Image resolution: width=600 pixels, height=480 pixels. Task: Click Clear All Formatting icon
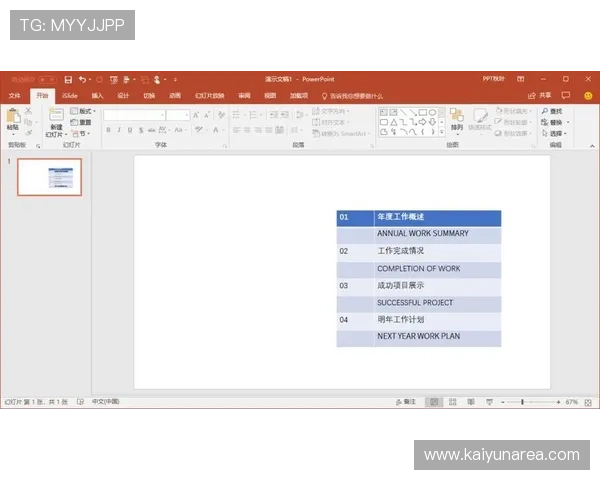coord(221,115)
